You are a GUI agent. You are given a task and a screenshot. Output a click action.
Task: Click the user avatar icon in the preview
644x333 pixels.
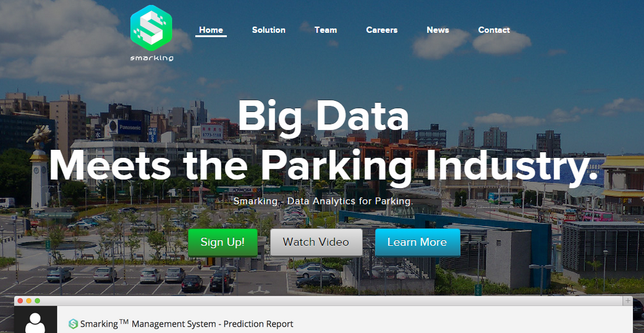[x=36, y=322]
